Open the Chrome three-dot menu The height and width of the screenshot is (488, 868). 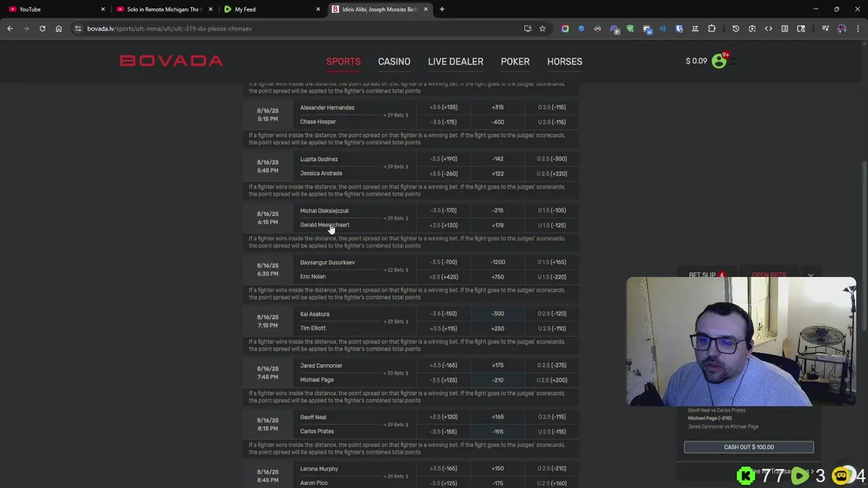[x=858, y=28]
